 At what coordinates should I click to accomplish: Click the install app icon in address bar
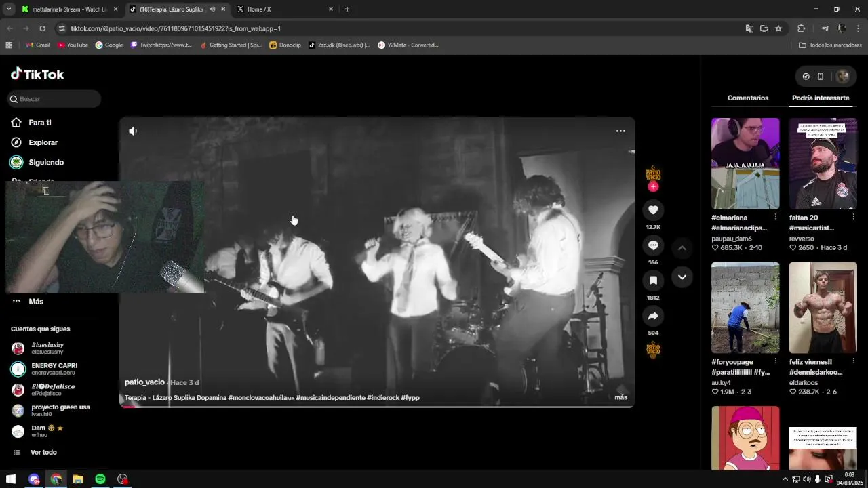(764, 28)
